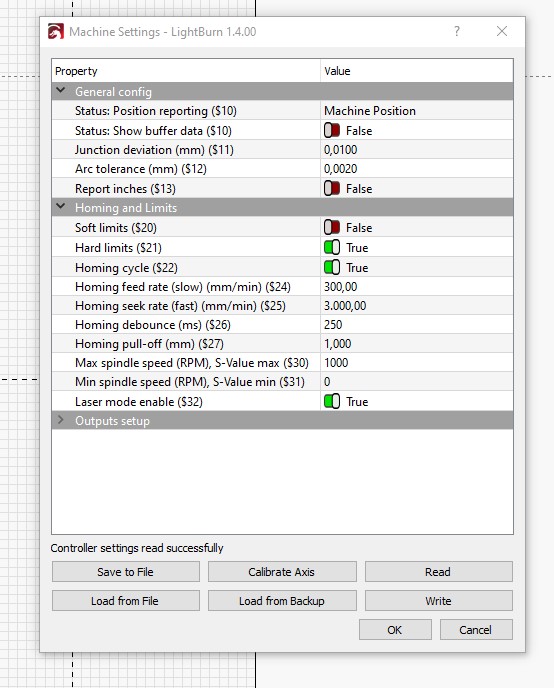
Task: Select row Homing seek rate (fast) ($25)
Action: 282,306
